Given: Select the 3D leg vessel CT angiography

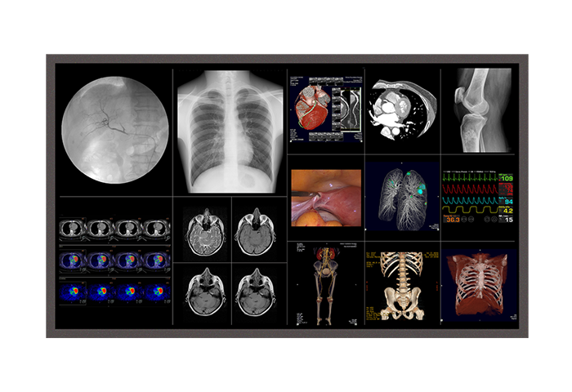Looking at the screenshot, I should tap(324, 284).
